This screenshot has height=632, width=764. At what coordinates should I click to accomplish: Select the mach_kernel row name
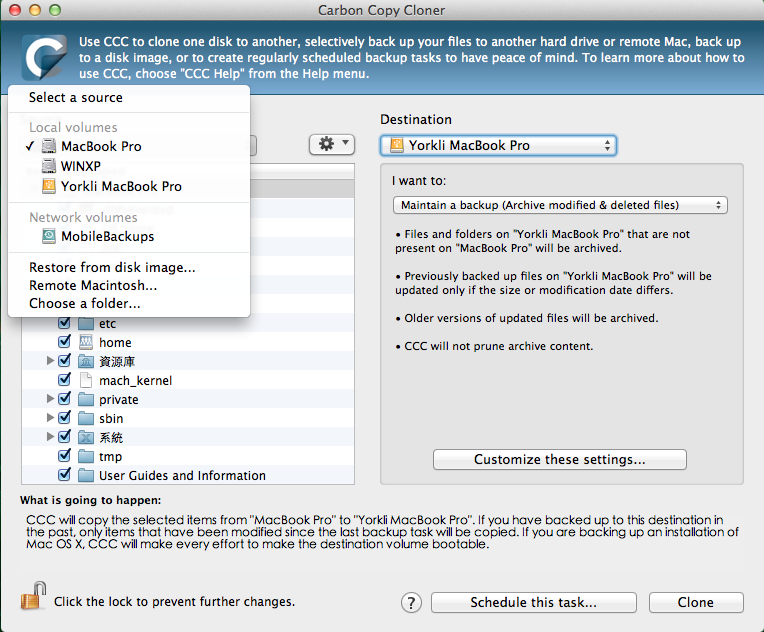click(135, 381)
